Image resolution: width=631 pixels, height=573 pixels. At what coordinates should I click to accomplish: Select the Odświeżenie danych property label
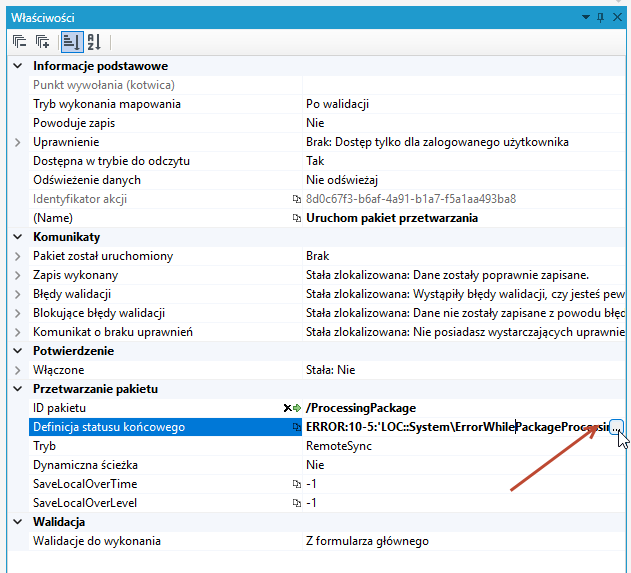(x=87, y=180)
